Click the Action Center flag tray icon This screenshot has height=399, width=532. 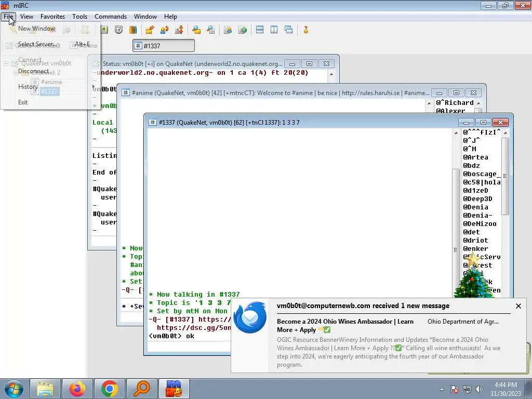454,389
